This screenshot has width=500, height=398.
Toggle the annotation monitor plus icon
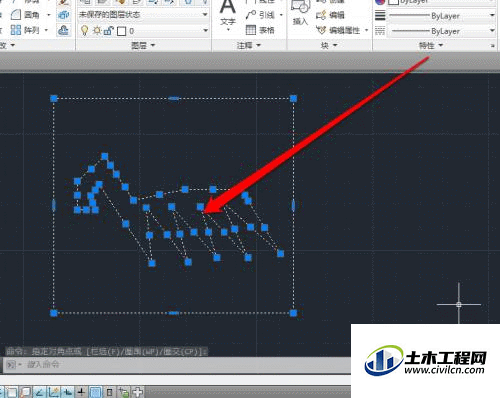138,392
